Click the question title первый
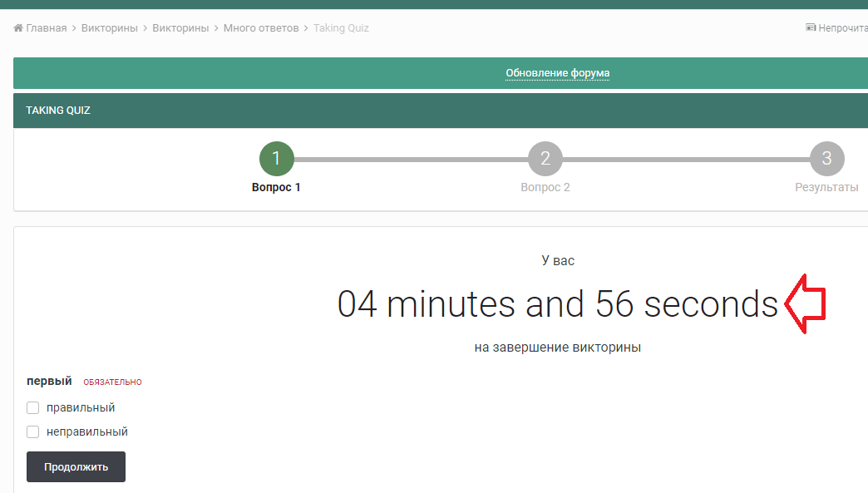This screenshot has height=493, width=868. click(x=49, y=381)
